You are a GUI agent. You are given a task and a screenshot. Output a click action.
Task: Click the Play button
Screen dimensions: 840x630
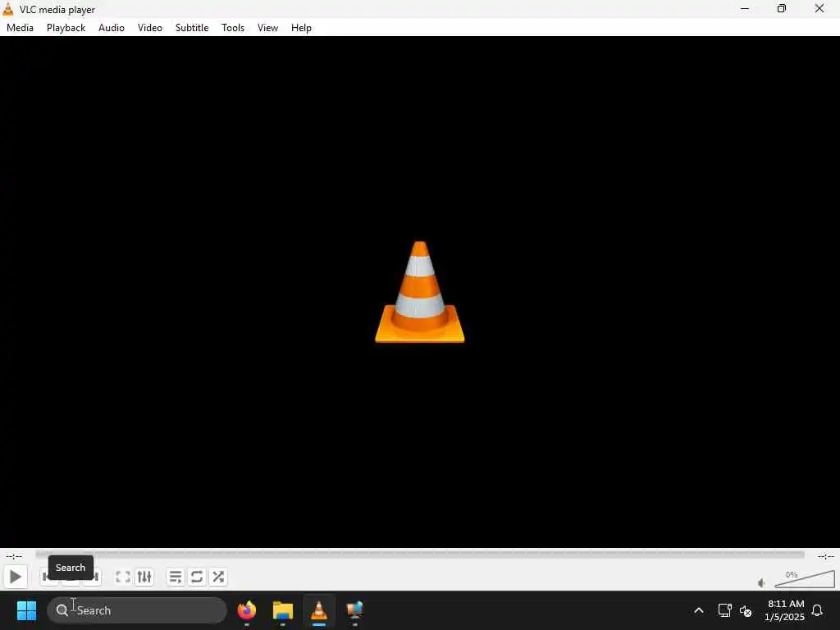click(x=15, y=577)
